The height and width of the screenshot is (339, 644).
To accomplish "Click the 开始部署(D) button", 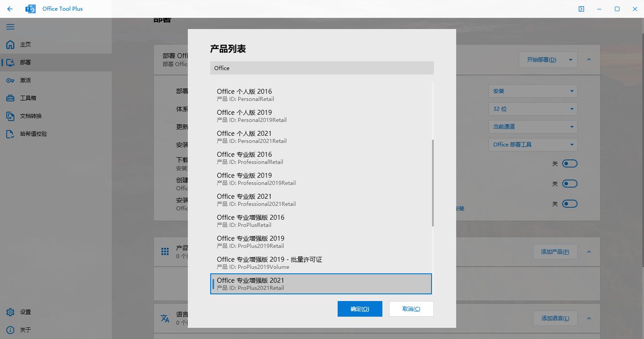I will point(542,59).
